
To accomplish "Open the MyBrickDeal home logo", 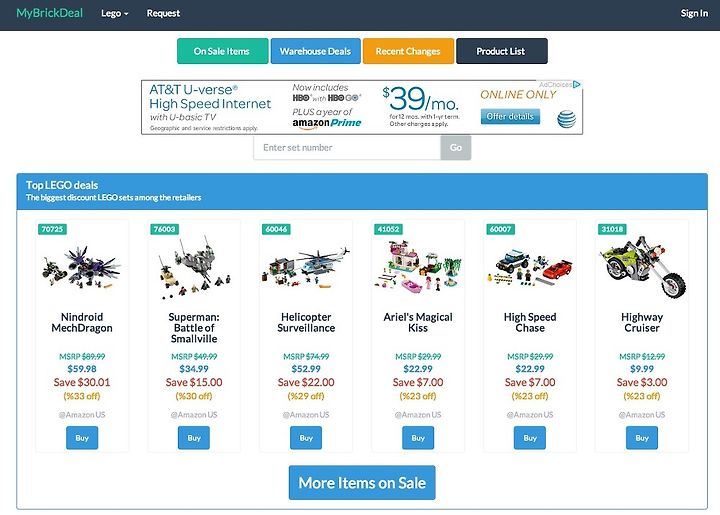I will (50, 13).
